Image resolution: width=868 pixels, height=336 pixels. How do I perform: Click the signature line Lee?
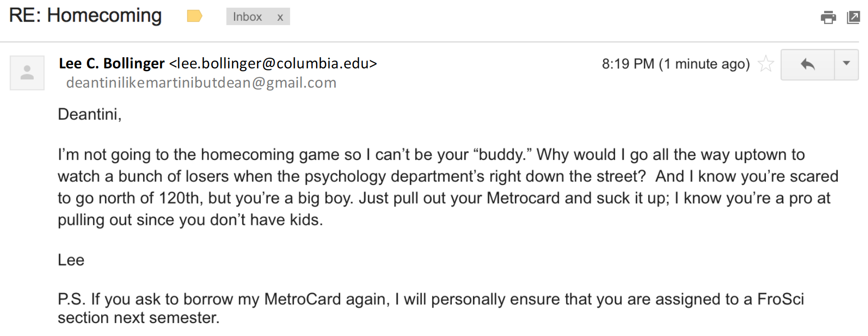[x=71, y=260]
